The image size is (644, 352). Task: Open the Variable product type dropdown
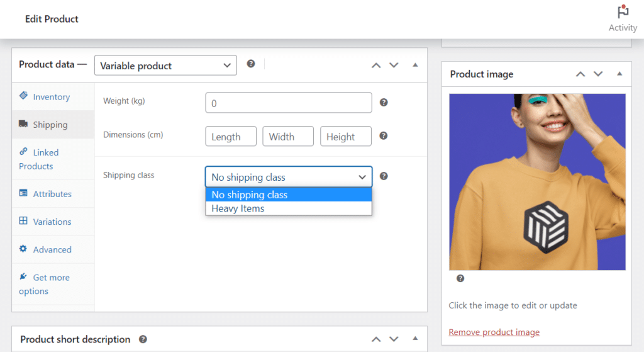coord(165,65)
